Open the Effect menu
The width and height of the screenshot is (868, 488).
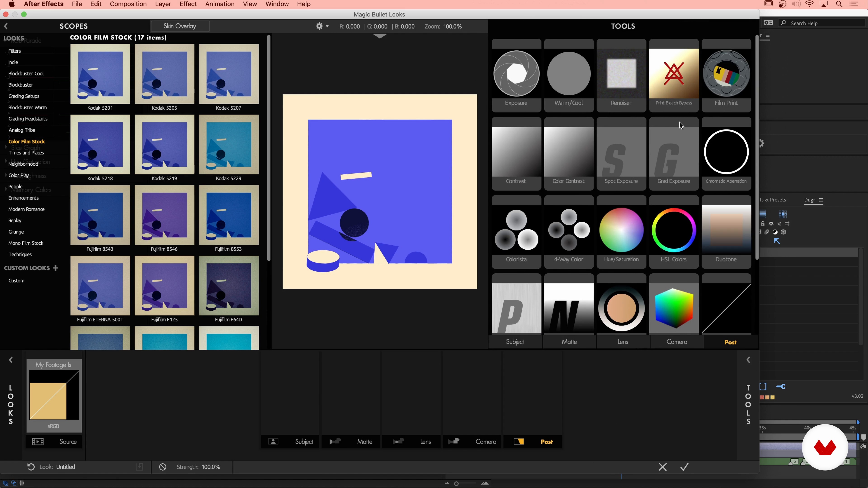tap(188, 4)
